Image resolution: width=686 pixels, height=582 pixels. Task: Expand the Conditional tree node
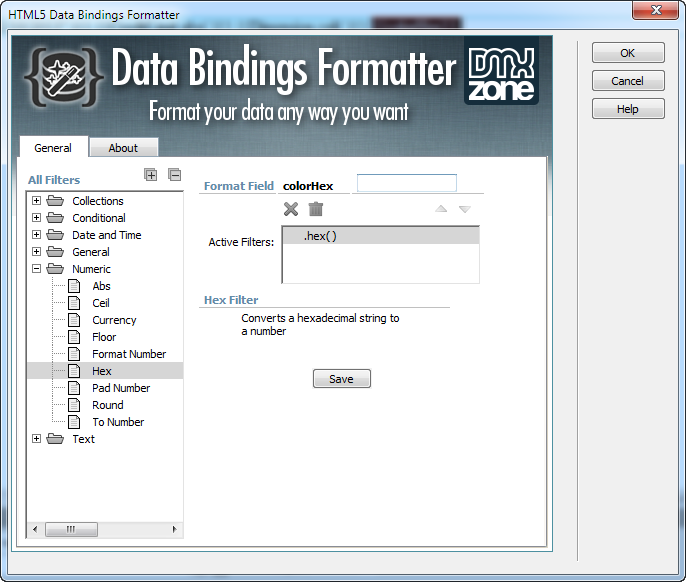point(37,218)
